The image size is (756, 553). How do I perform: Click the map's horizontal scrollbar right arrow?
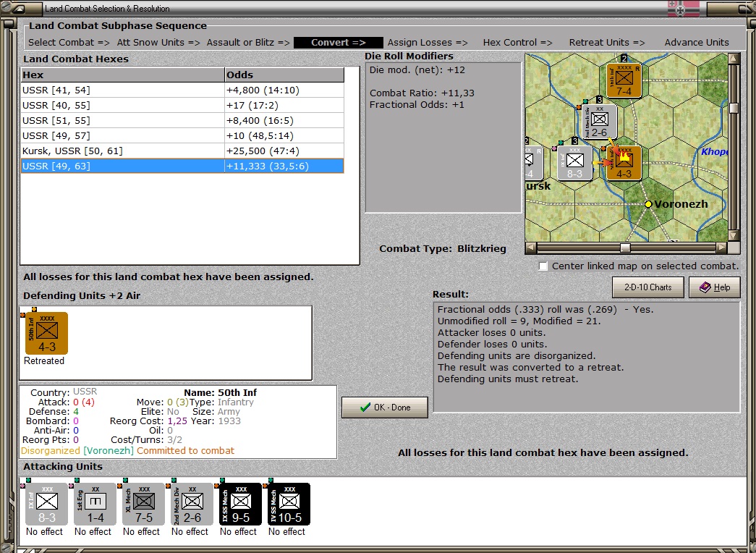721,248
